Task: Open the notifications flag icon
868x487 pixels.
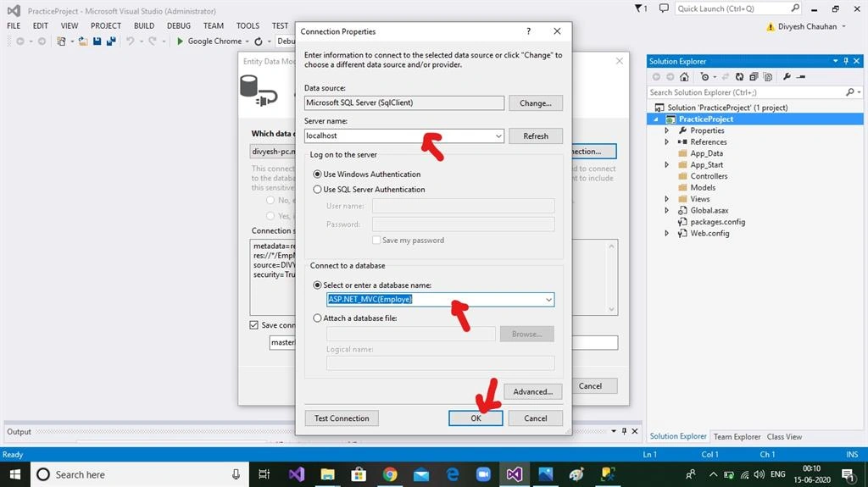Action: pyautogui.click(x=640, y=8)
